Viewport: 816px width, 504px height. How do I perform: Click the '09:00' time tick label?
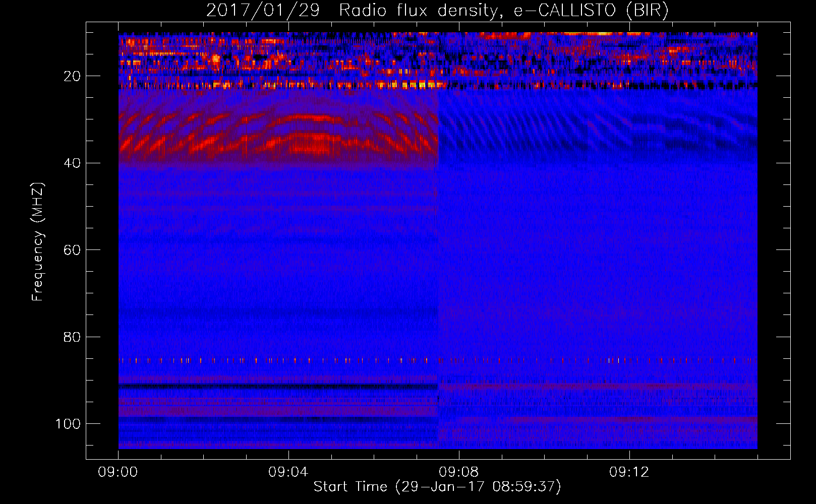pyautogui.click(x=118, y=472)
